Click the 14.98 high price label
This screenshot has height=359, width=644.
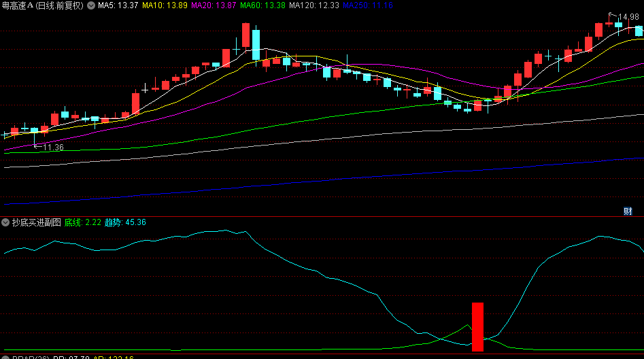(628, 17)
